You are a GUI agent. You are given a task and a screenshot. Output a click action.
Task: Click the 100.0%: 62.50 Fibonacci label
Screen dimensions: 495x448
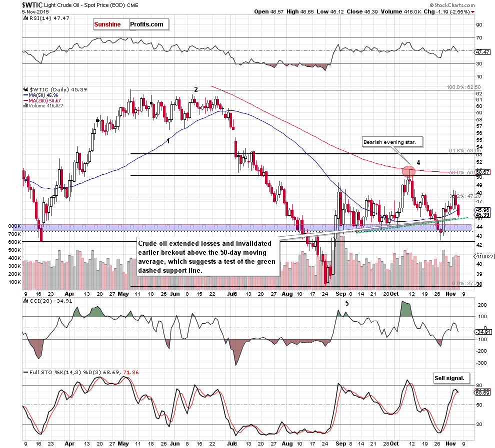(463, 87)
